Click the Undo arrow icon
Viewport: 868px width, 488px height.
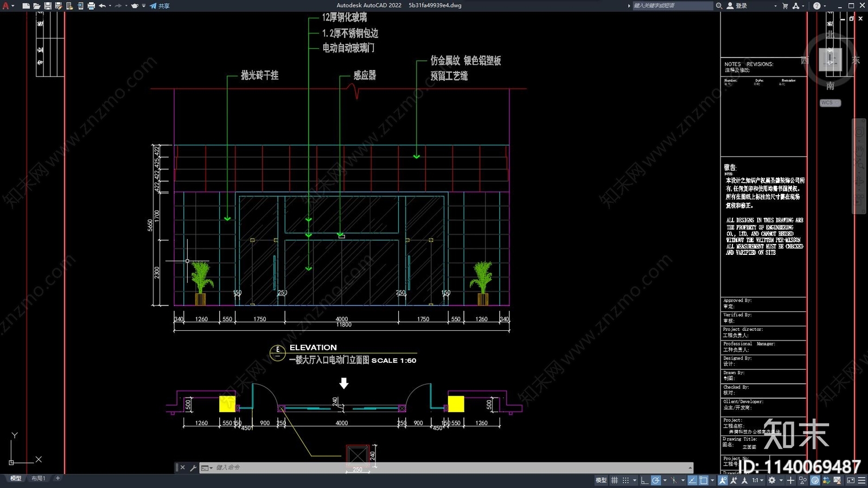[x=102, y=5]
